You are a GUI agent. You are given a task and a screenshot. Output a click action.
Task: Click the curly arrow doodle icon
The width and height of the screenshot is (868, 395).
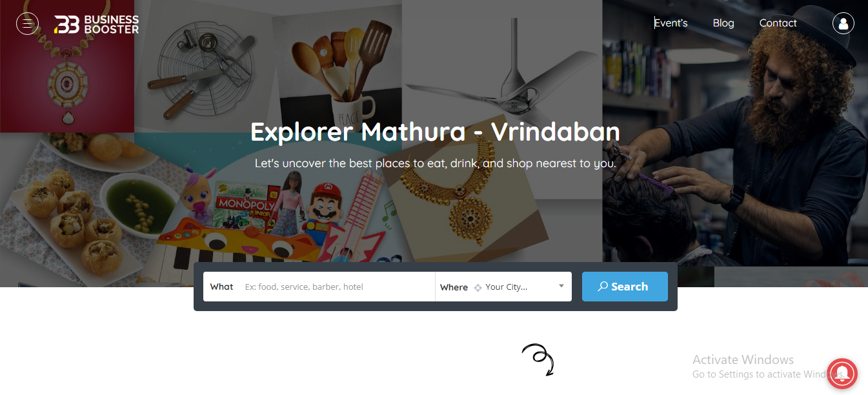538,360
